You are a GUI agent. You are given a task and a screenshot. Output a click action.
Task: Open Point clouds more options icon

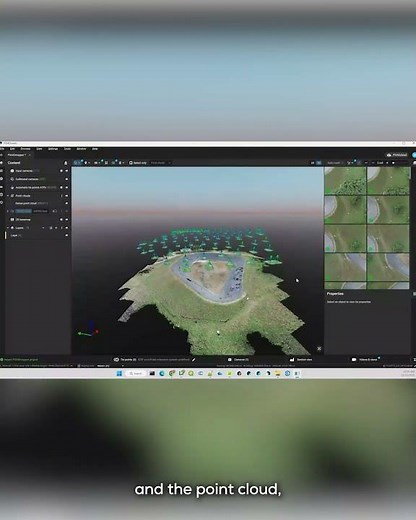pos(61,196)
